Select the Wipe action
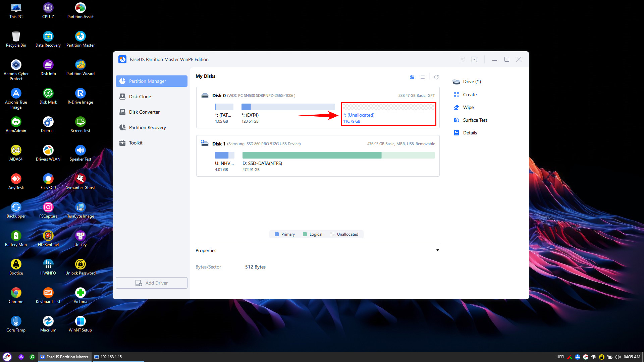Viewport: 644px width, 362px height. pos(468,107)
